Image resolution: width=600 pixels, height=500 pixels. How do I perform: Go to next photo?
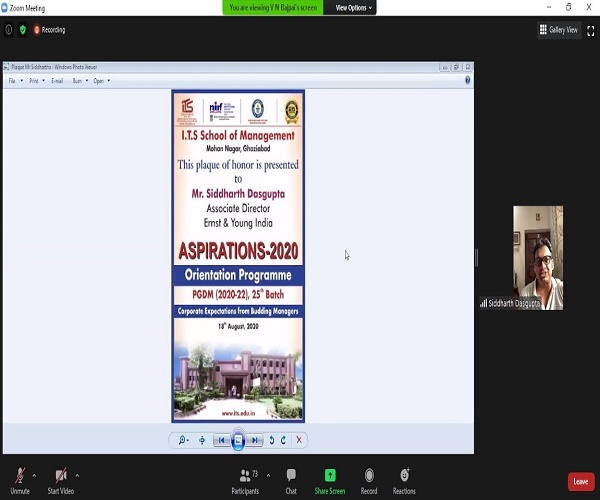254,440
